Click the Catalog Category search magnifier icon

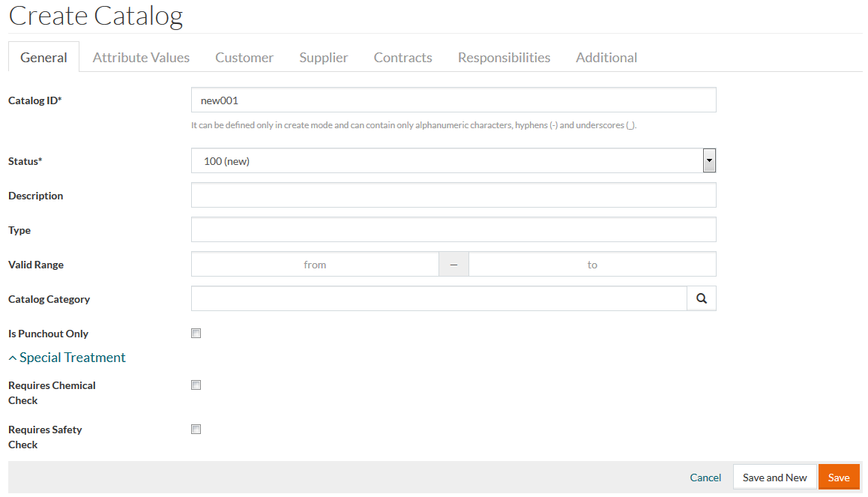tap(701, 298)
